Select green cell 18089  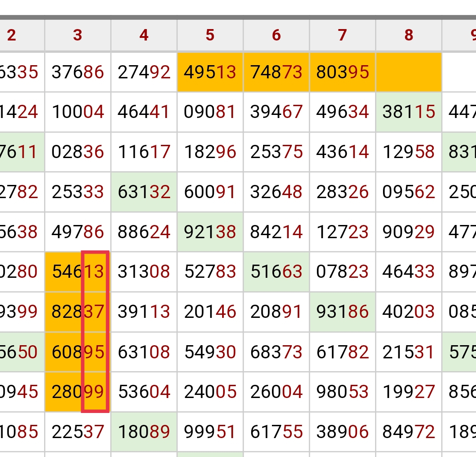coord(144,432)
